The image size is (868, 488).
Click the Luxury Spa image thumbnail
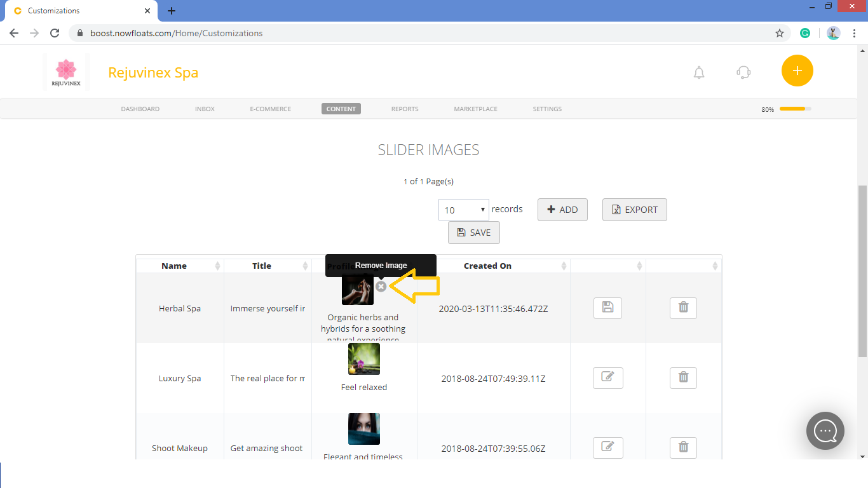pyautogui.click(x=364, y=359)
